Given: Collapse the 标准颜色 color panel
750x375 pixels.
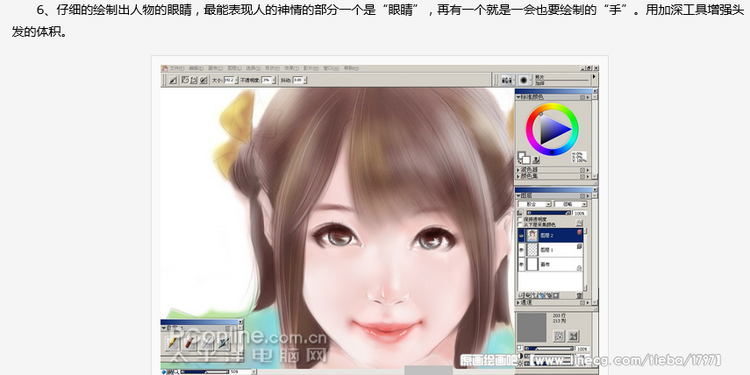Looking at the screenshot, I should tap(518, 97).
